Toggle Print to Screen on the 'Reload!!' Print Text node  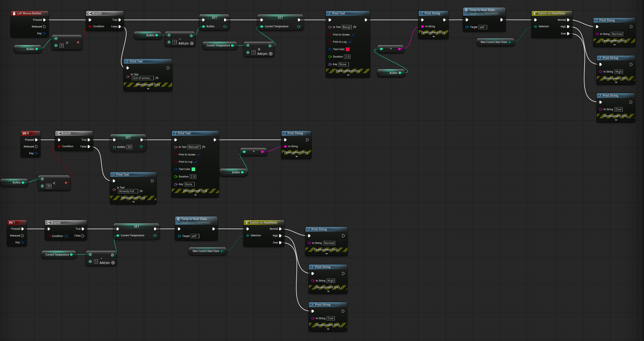(x=198, y=155)
